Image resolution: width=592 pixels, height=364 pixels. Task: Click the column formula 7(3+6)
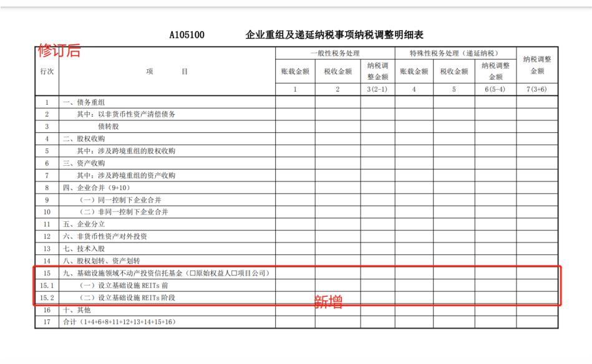(x=537, y=89)
